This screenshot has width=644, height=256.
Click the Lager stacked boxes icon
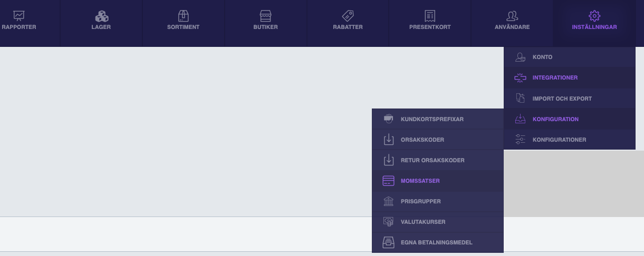(x=102, y=16)
